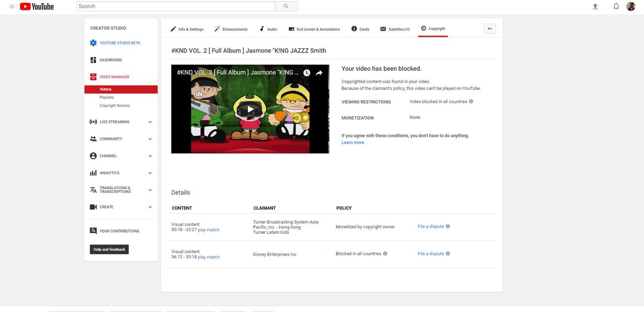The width and height of the screenshot is (644, 312).
Task: Switch to the Audio tab
Action: pos(268,29)
